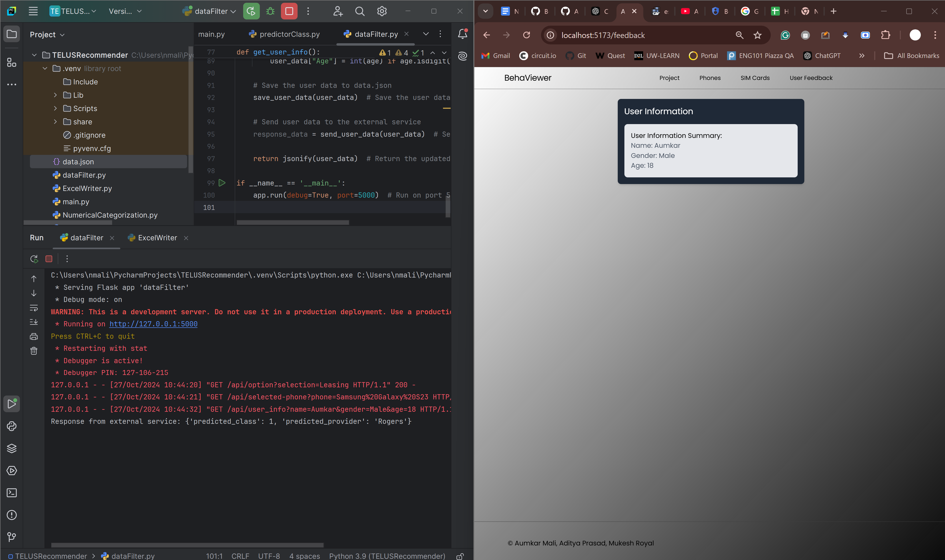Clear run console with trash icon
Screen dimensions: 945x560
click(x=34, y=351)
